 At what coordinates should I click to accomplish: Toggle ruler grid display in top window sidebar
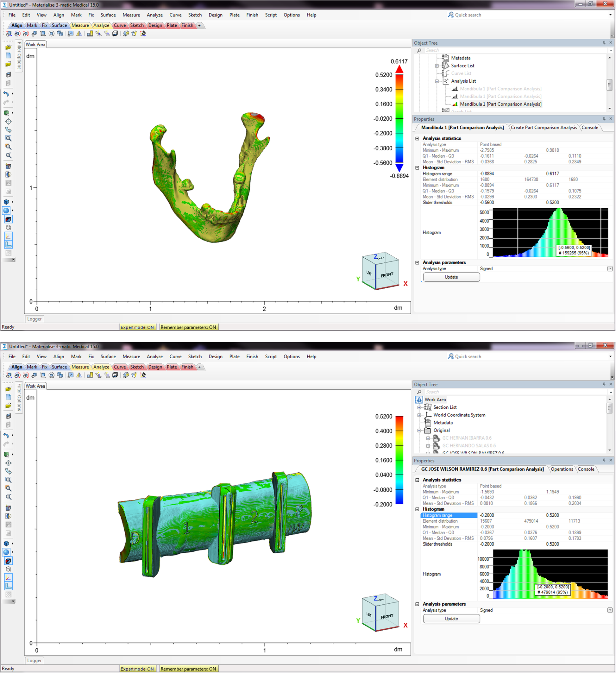(x=8, y=245)
